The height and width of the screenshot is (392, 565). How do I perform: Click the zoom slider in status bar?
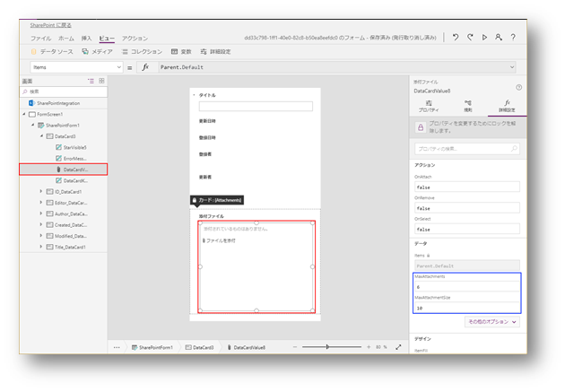pyautogui.click(x=327, y=346)
